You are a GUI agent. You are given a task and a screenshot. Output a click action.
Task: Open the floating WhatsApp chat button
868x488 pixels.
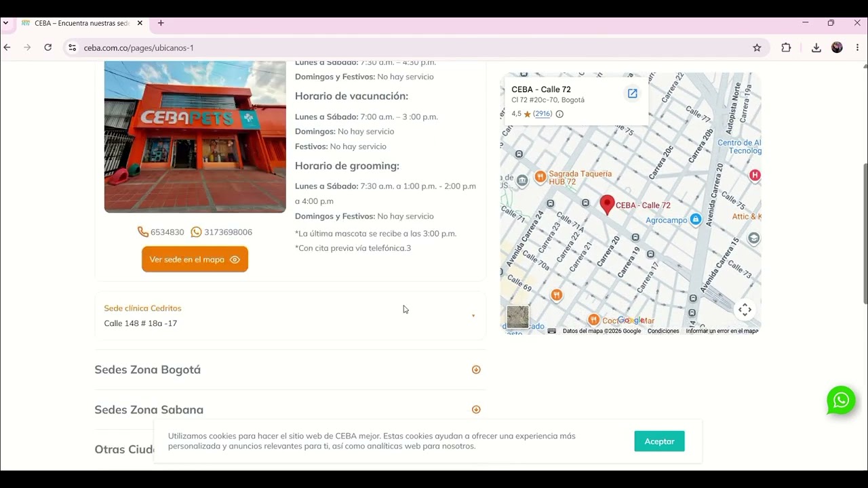[841, 400]
